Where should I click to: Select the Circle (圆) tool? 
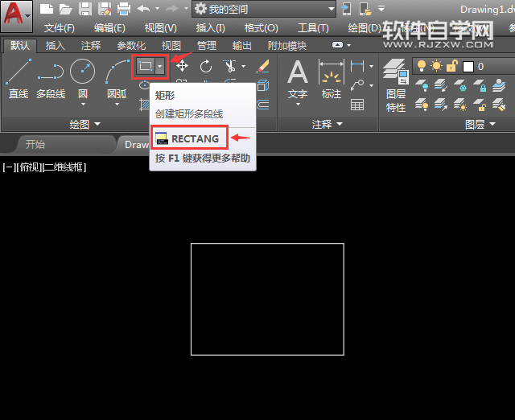click(x=82, y=79)
